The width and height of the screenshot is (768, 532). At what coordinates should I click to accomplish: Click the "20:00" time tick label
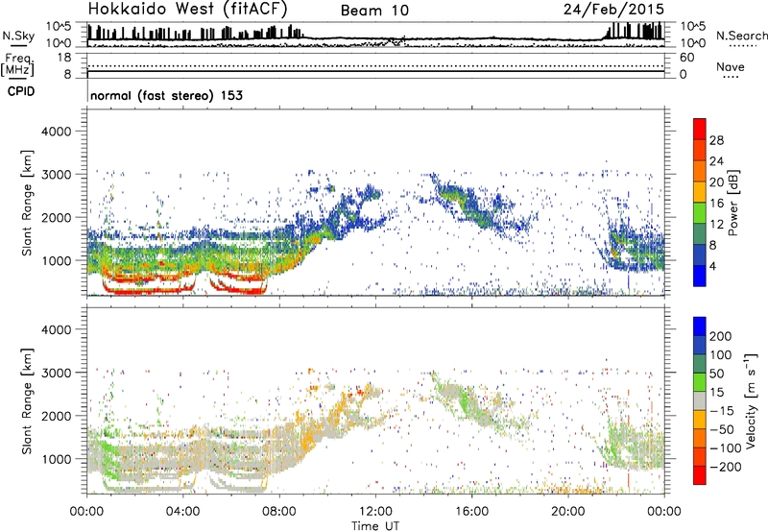pyautogui.click(x=567, y=512)
